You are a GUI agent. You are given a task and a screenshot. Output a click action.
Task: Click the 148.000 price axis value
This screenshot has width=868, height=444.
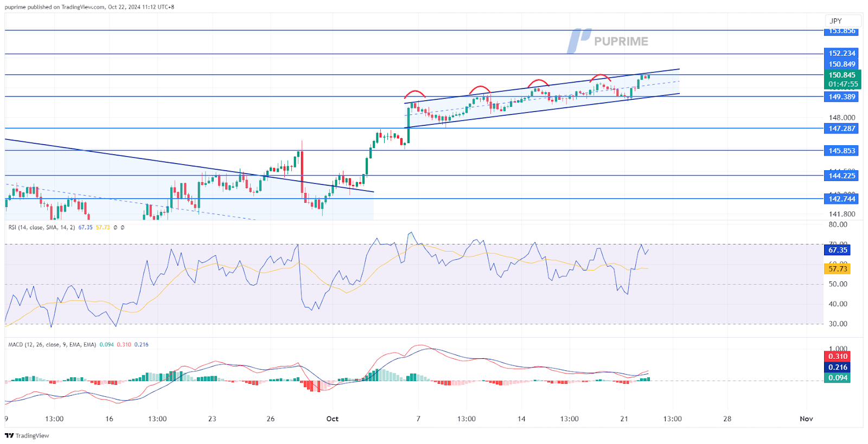click(x=842, y=117)
